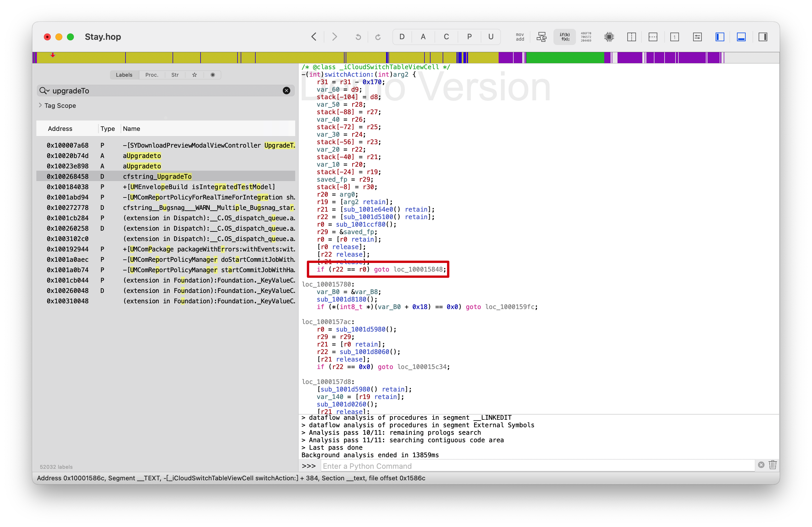Click the swap arrows toolbar icon
Viewport: 812px width, 527px height.
[x=697, y=37]
